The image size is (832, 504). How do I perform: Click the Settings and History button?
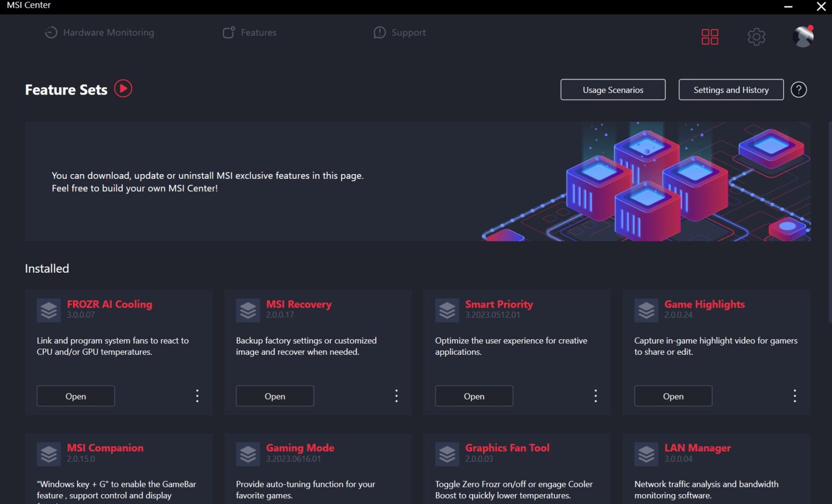(731, 90)
